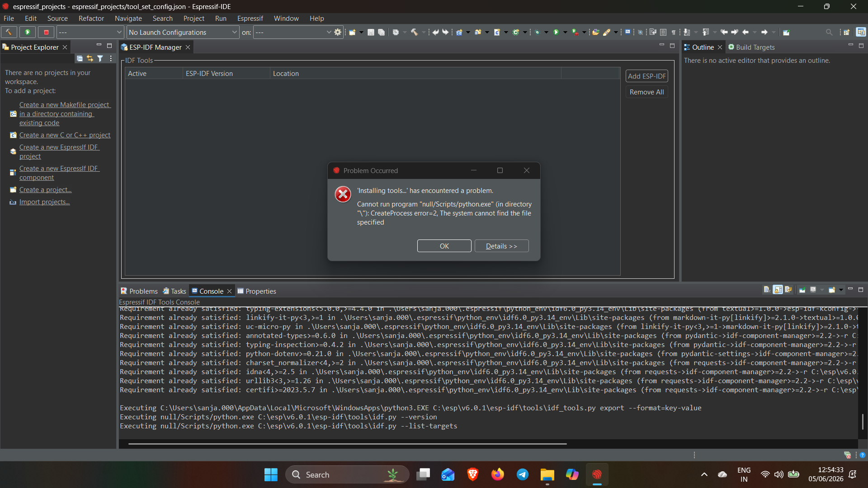Click the global search magnifier icon
The width and height of the screenshot is (868, 488).
tap(829, 33)
